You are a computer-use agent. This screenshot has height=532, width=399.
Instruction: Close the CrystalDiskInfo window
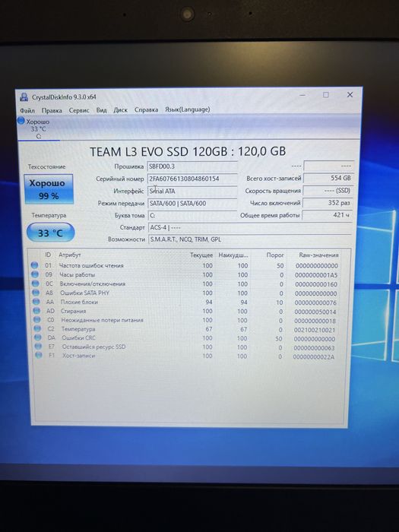tap(350, 95)
